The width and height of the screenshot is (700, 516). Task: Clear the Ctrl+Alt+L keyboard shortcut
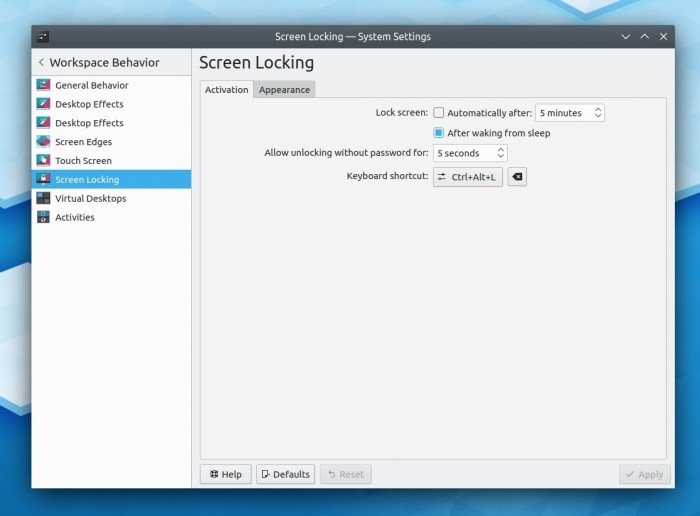click(517, 177)
